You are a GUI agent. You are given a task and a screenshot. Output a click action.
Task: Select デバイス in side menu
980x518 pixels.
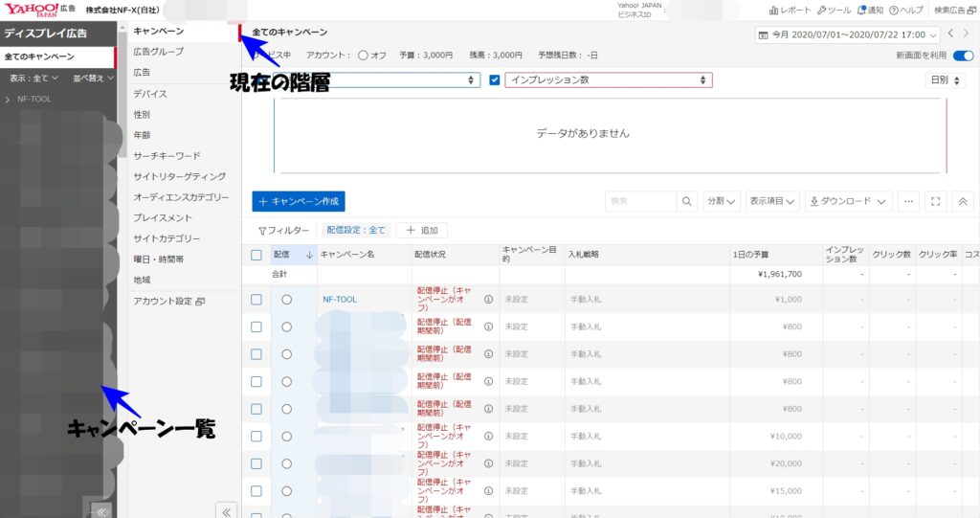pyautogui.click(x=150, y=94)
